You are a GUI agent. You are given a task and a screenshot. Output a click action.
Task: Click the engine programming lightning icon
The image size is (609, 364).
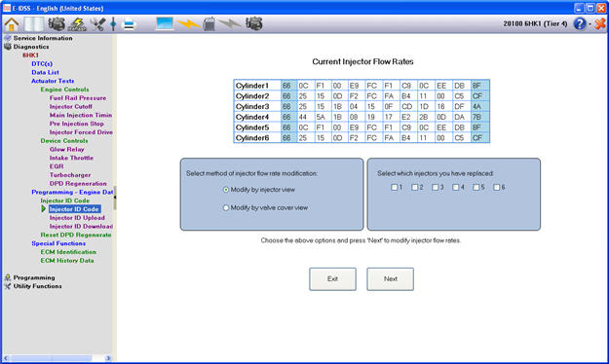tap(77, 24)
